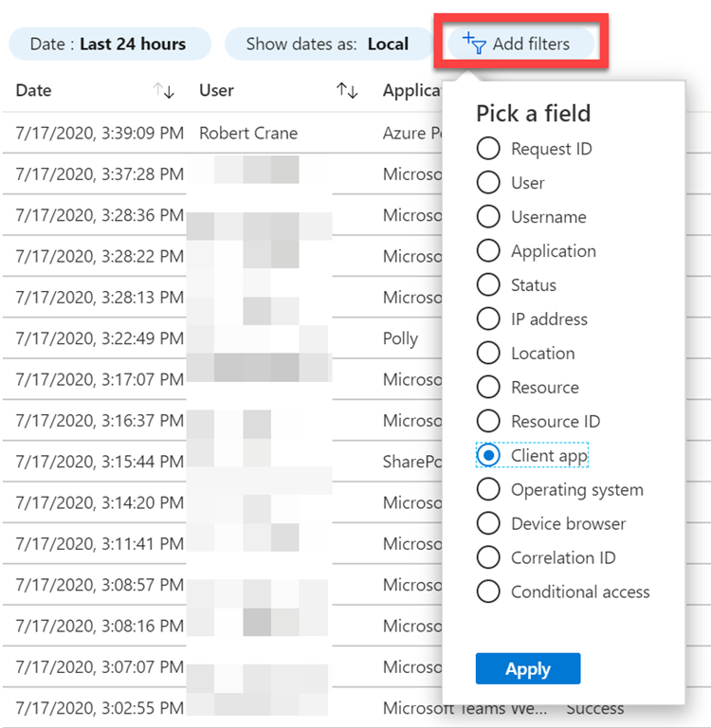Open the 3:22:49 PM Polly sign-in row
Viewport: 711px width, 728px height.
(100, 338)
